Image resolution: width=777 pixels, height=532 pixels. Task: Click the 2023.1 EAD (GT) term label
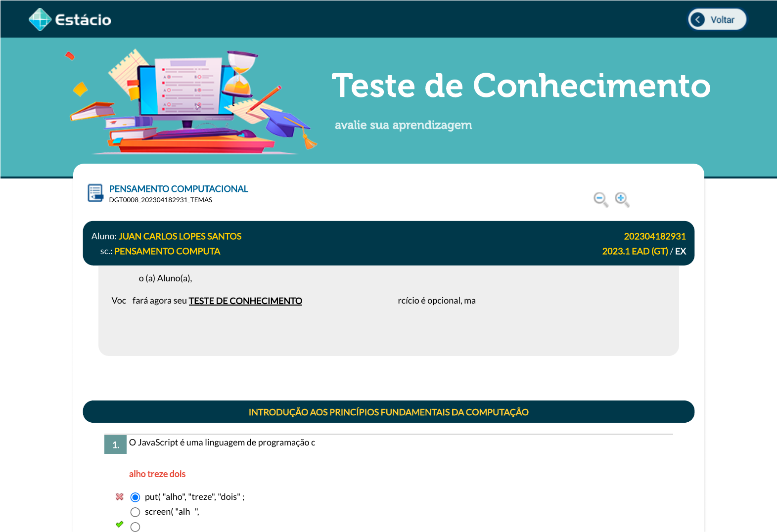click(x=635, y=251)
